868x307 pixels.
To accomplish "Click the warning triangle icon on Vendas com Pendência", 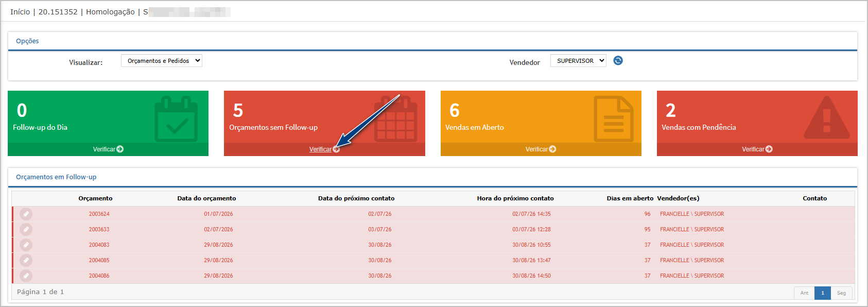I will [827, 117].
